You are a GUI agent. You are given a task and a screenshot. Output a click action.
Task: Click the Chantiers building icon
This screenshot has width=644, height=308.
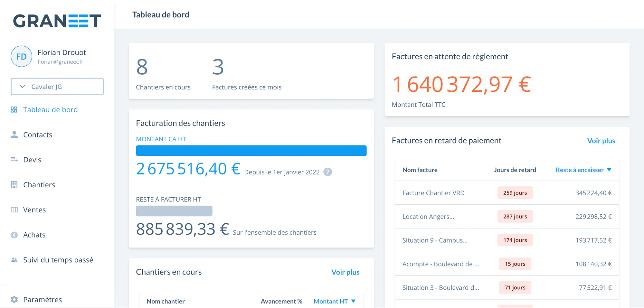pyautogui.click(x=14, y=185)
